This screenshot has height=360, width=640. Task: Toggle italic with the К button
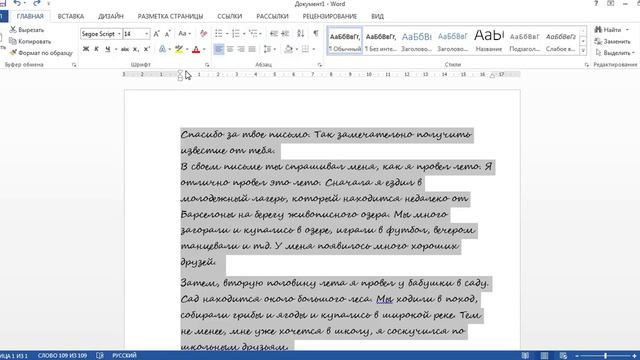96,49
